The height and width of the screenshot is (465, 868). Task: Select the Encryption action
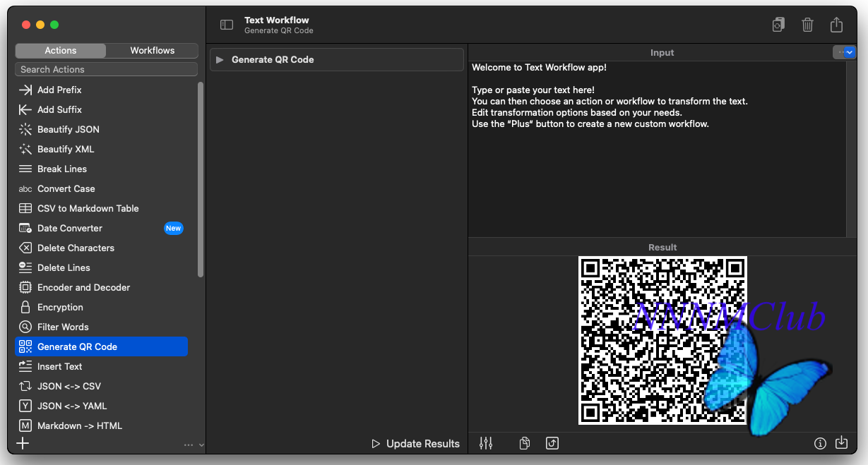102,307
